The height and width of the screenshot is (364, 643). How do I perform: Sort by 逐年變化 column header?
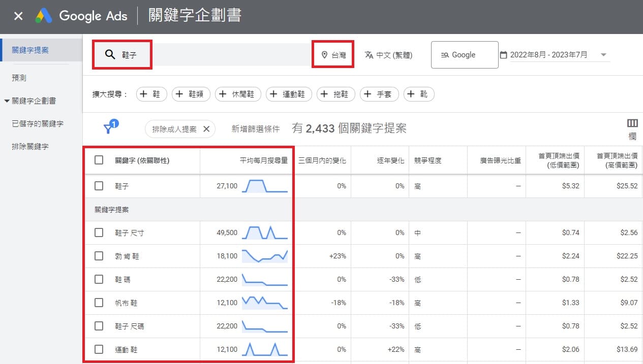[391, 160]
